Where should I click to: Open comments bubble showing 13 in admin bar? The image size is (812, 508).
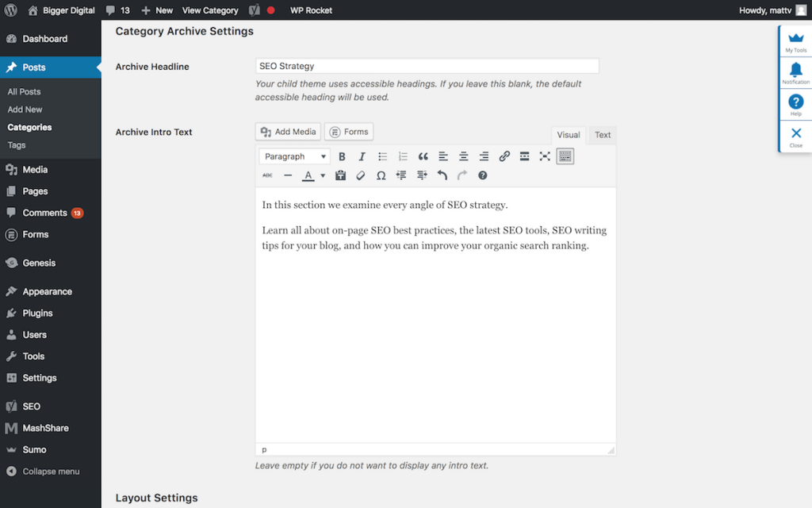pyautogui.click(x=117, y=10)
